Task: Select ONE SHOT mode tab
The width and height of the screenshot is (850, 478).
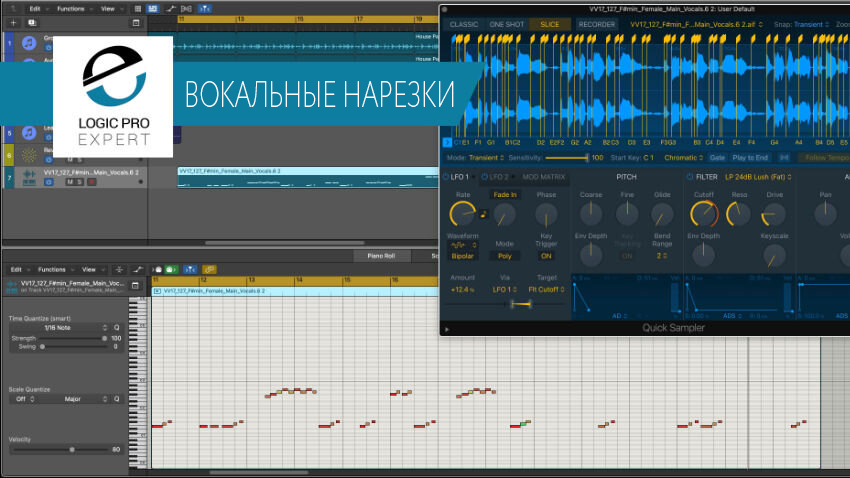Action: tap(506, 24)
